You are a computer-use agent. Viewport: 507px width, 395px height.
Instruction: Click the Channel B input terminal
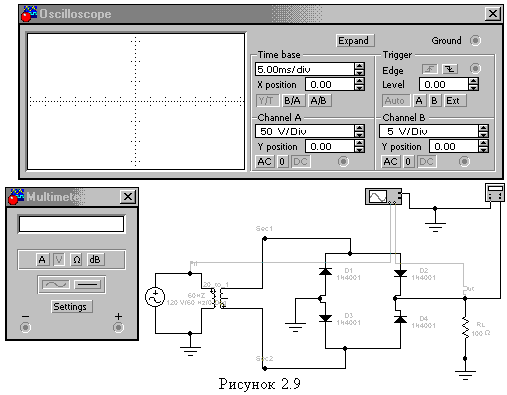464,162
